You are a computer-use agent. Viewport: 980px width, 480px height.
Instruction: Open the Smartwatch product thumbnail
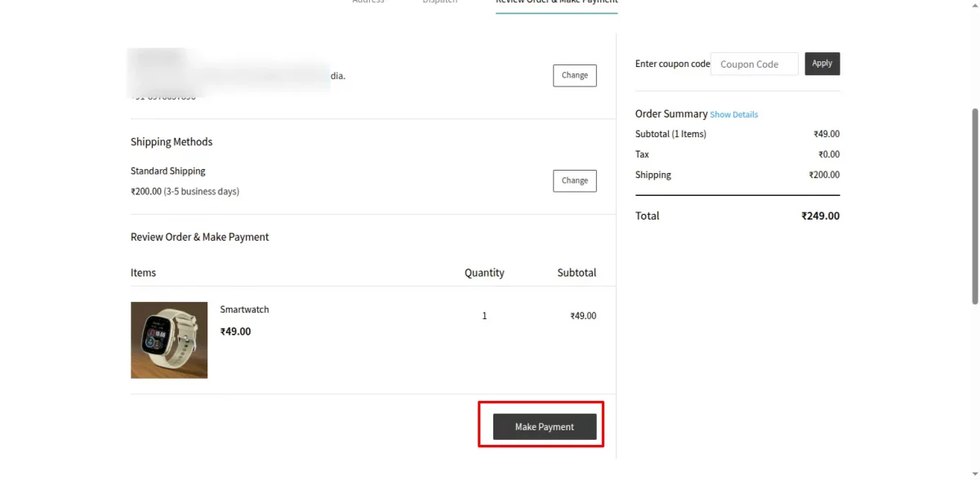[x=169, y=340]
